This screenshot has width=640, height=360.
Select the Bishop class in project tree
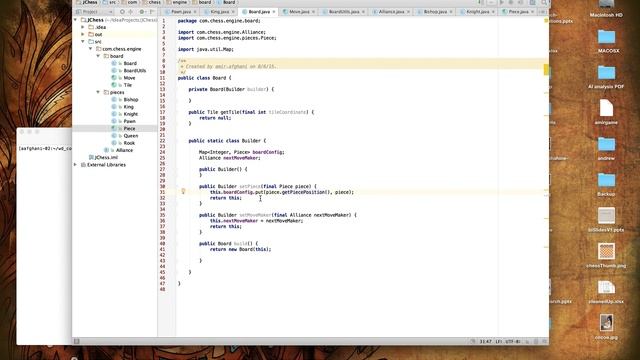point(131,100)
